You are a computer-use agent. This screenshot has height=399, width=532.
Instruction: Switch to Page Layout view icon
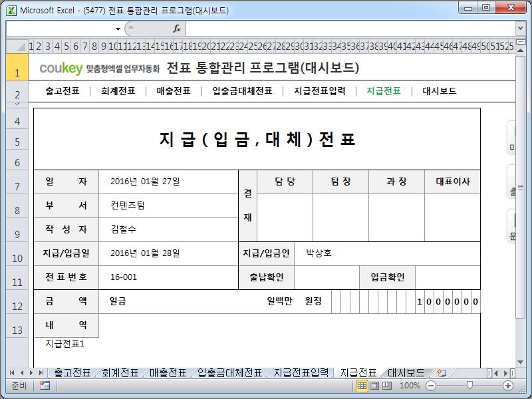(x=374, y=386)
